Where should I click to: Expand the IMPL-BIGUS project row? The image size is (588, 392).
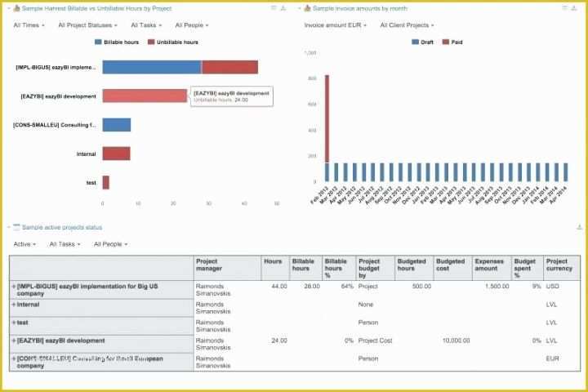14,287
